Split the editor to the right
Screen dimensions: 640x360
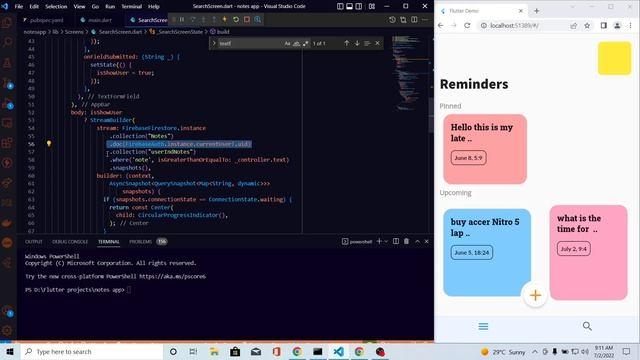coord(414,20)
